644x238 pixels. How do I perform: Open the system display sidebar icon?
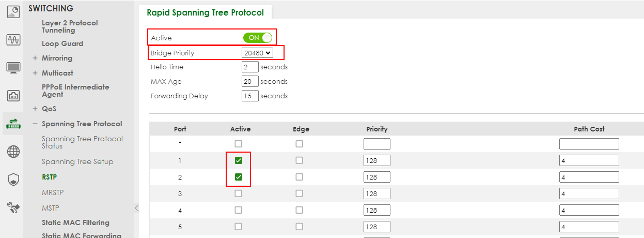[13, 67]
